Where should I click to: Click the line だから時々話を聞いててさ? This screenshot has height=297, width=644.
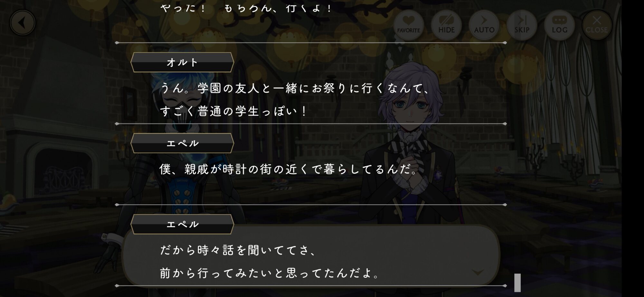(238, 250)
